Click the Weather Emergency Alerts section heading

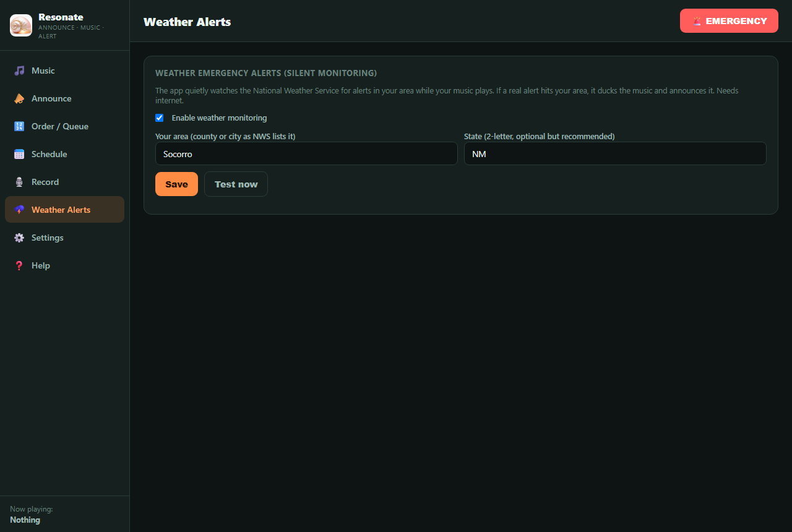266,73
